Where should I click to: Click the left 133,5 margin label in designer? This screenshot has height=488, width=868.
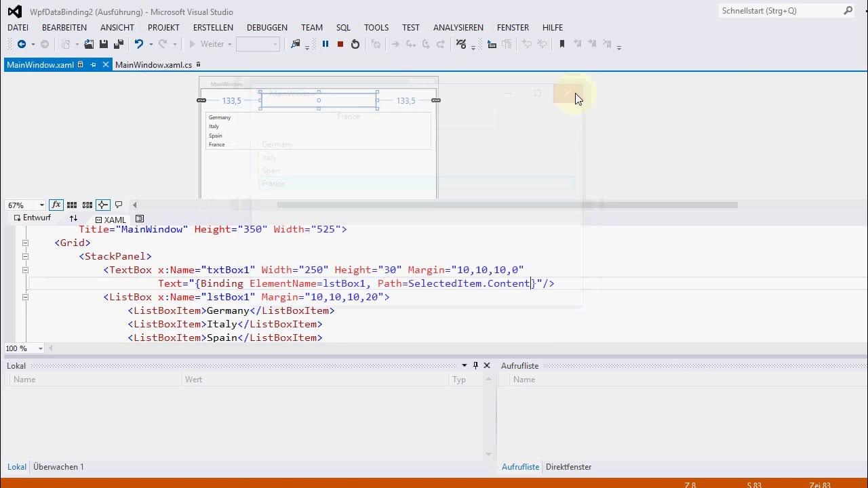(x=231, y=101)
